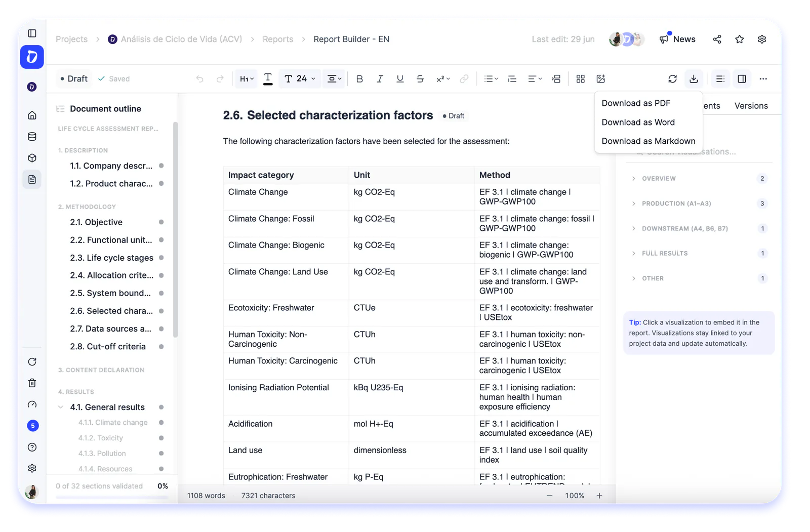810x532 pixels.
Task: Click the refresh sync icon in toolbar
Action: 672,79
